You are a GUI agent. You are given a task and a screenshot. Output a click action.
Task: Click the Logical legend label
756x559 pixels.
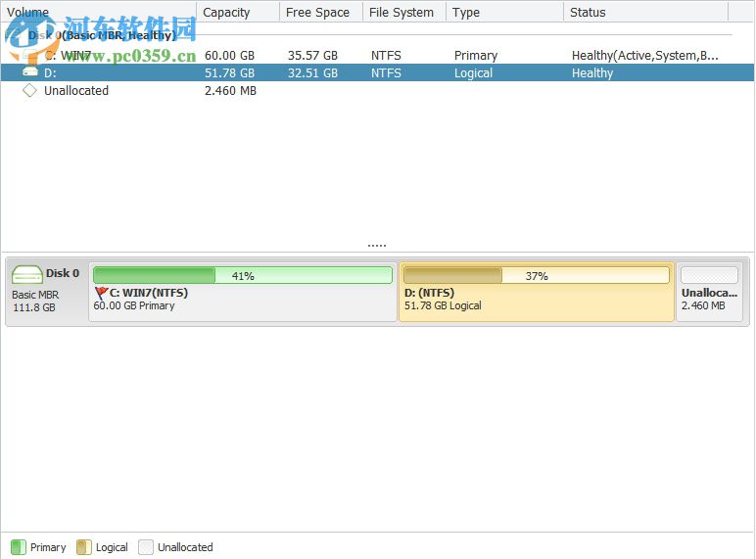(x=112, y=547)
